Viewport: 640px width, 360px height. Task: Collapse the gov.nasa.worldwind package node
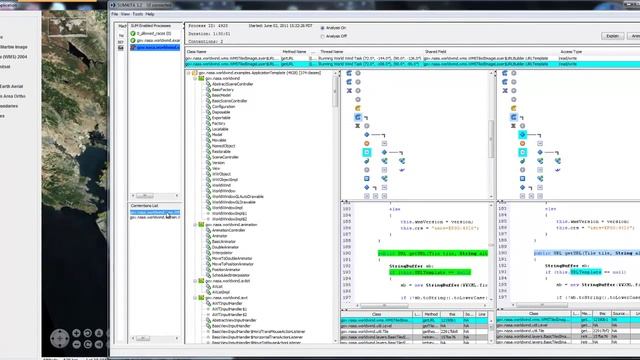tap(195, 78)
